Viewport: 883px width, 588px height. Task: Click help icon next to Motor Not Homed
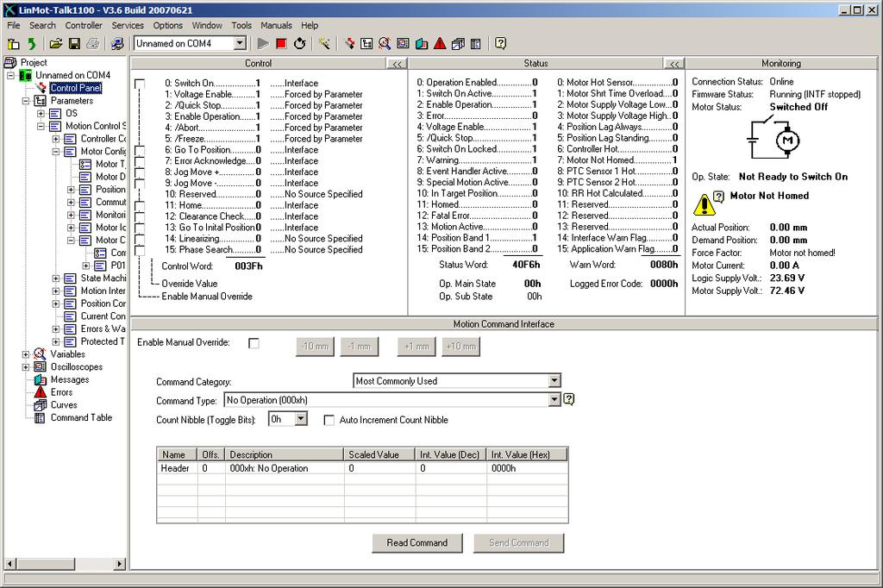[718, 196]
